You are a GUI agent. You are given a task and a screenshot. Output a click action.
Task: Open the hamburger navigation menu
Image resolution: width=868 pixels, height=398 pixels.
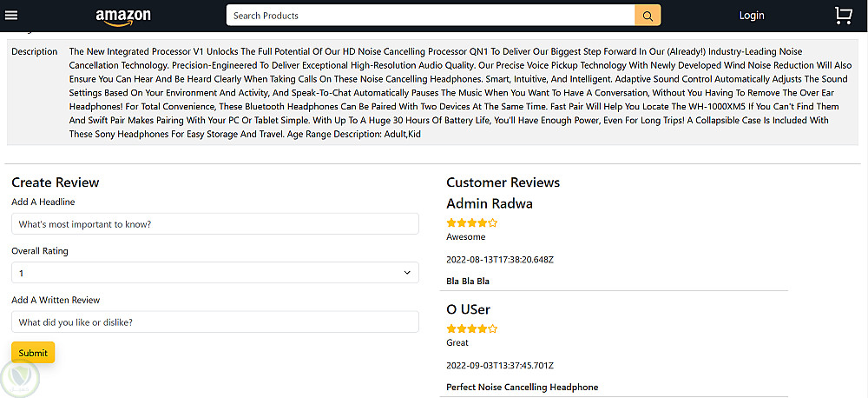tap(11, 15)
